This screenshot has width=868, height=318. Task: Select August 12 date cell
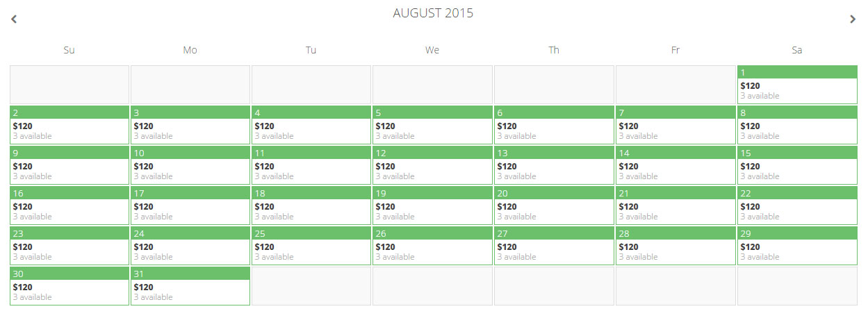(x=432, y=165)
